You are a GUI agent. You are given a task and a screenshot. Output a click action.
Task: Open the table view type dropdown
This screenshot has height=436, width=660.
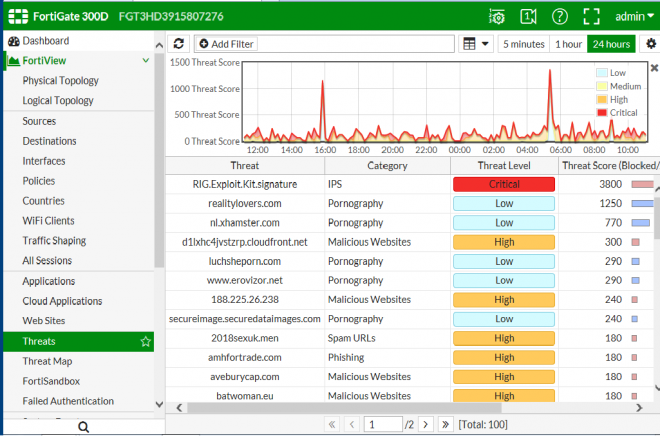pyautogui.click(x=475, y=44)
